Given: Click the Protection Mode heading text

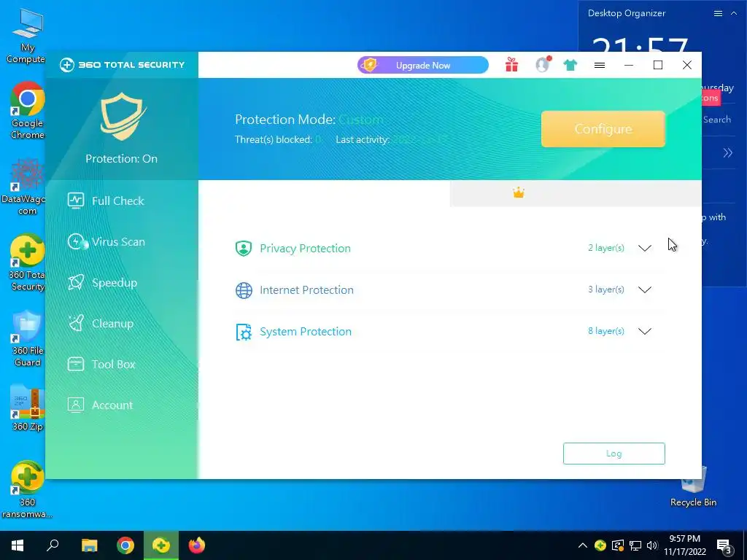Looking at the screenshot, I should (x=285, y=120).
